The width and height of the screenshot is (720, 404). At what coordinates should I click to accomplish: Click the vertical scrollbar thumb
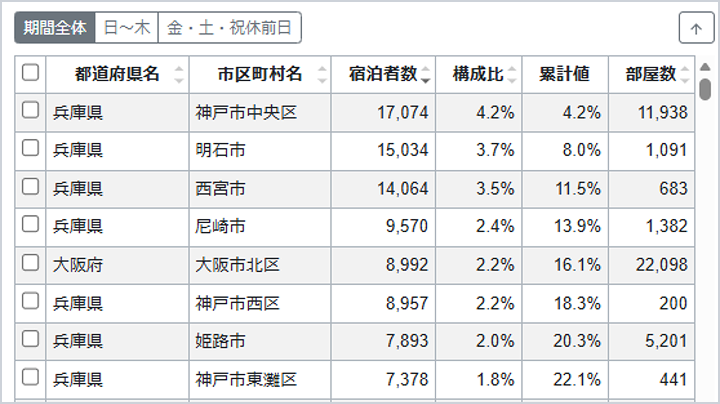705,90
